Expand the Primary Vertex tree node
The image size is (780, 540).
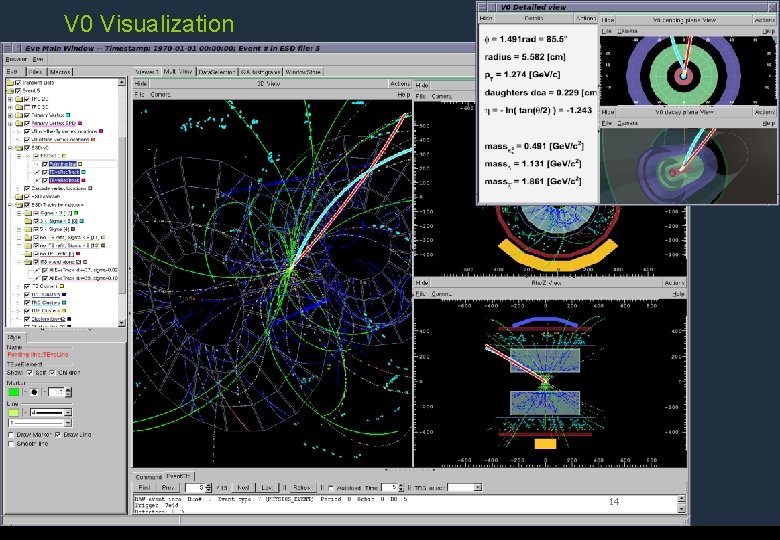10,115
